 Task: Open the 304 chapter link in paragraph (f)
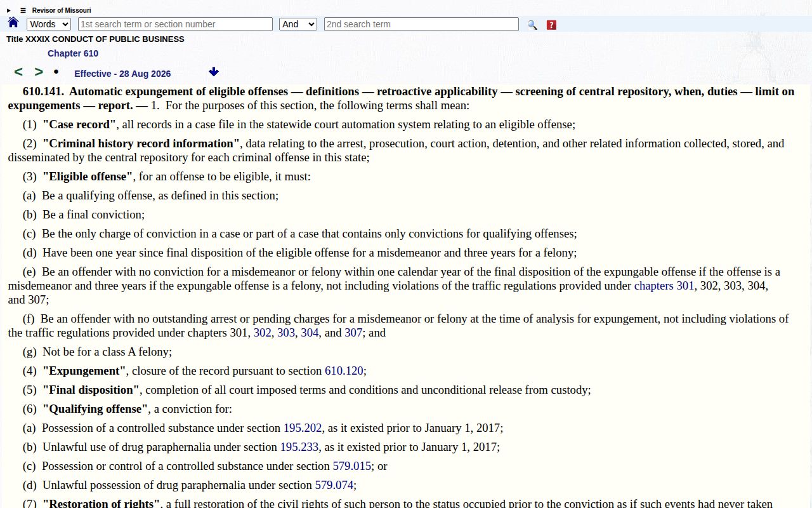pyautogui.click(x=310, y=333)
